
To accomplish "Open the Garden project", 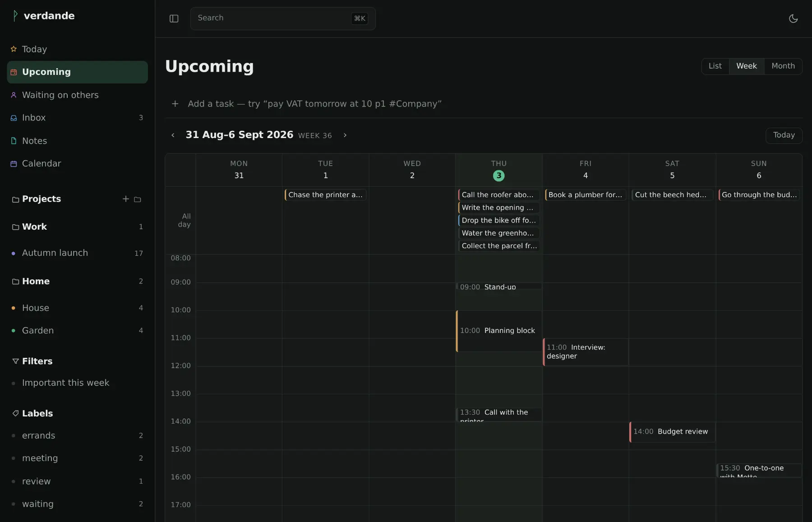I will point(77,331).
